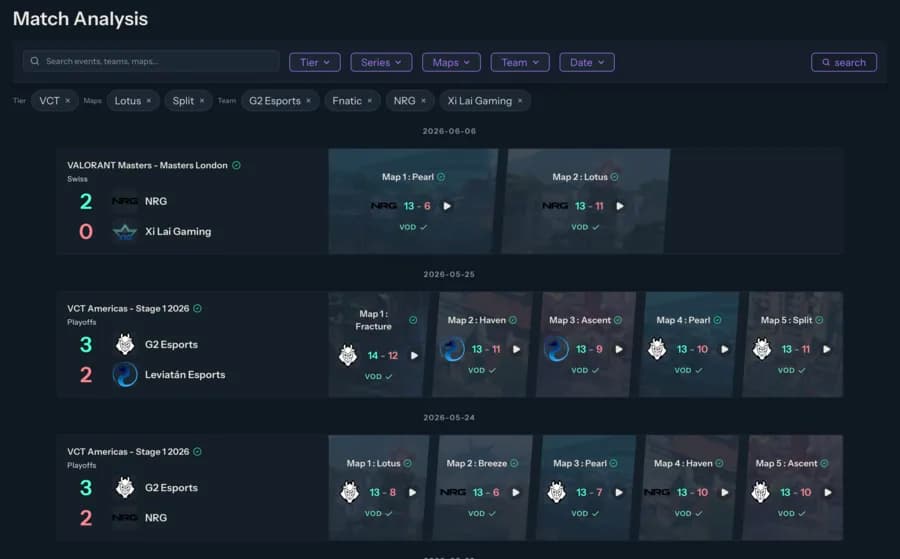Play Map 3 Ascent 13-9 replay
This screenshot has width=900, height=559.
coord(619,350)
